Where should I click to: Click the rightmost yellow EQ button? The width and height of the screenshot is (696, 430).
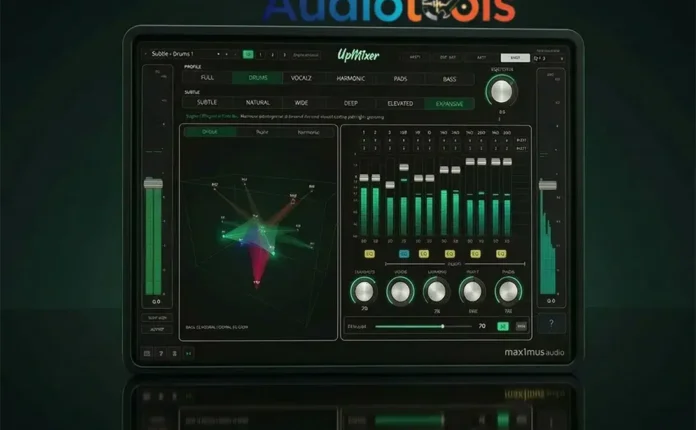(501, 254)
